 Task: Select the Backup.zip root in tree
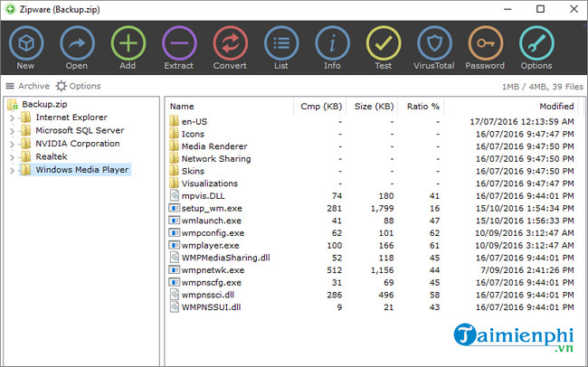click(37, 104)
